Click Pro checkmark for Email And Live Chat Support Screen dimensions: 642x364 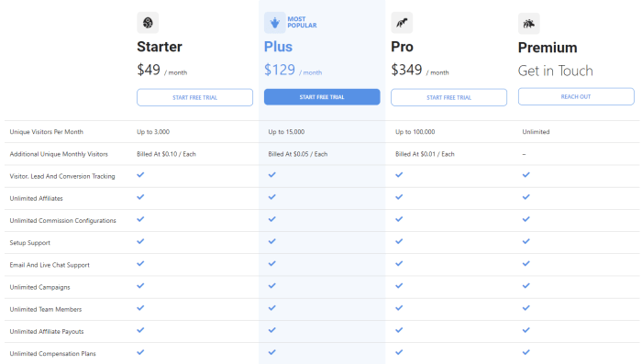(x=399, y=263)
